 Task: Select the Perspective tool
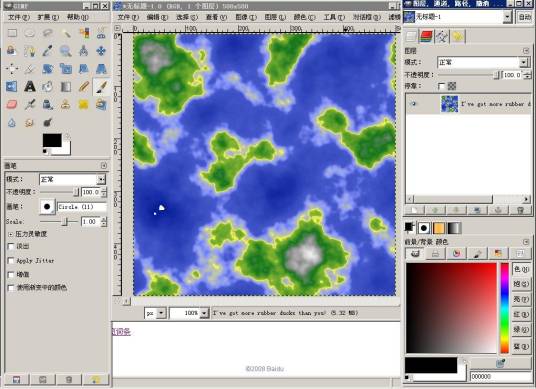coord(101,69)
